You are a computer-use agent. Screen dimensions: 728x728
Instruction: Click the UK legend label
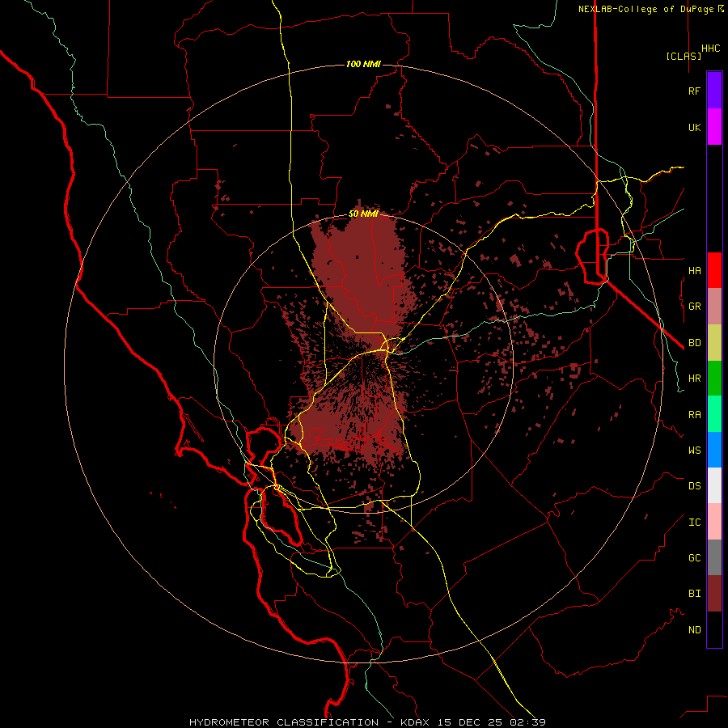[694, 127]
